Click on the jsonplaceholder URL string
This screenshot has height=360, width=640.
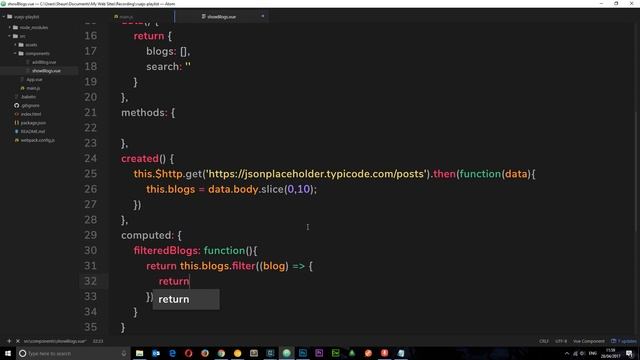point(316,174)
